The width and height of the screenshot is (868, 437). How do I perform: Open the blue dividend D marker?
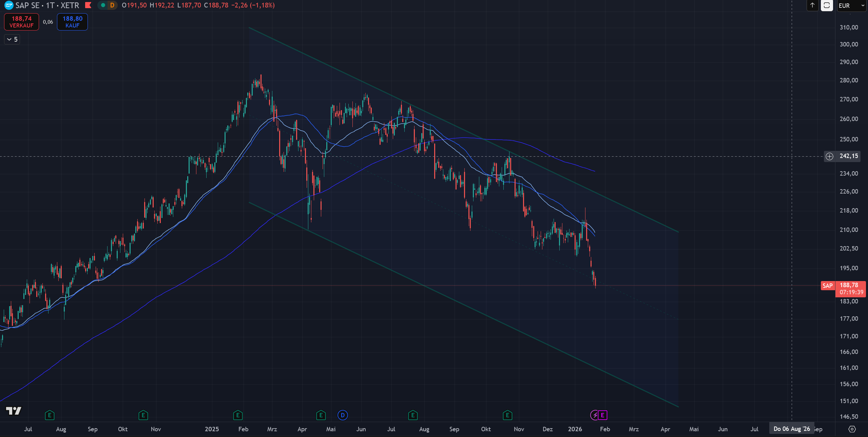(343, 415)
